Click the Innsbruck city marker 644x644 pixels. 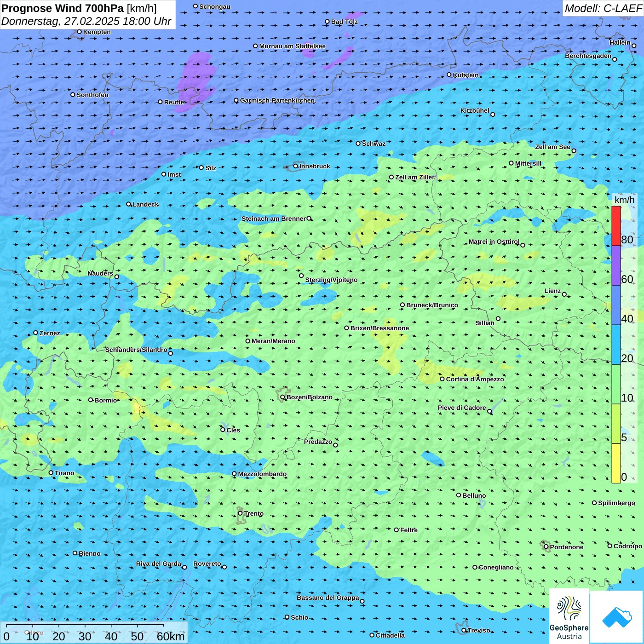point(295,166)
